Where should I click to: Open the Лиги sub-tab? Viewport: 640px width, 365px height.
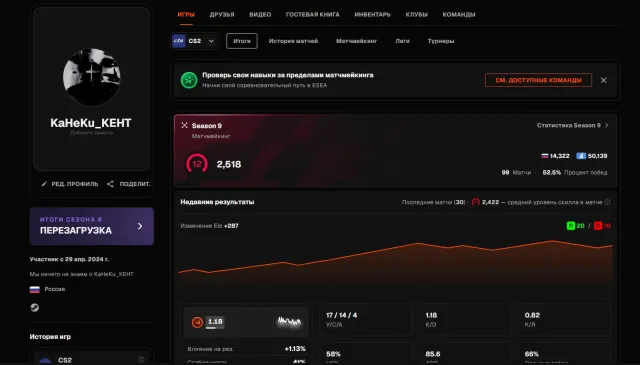[x=402, y=41]
